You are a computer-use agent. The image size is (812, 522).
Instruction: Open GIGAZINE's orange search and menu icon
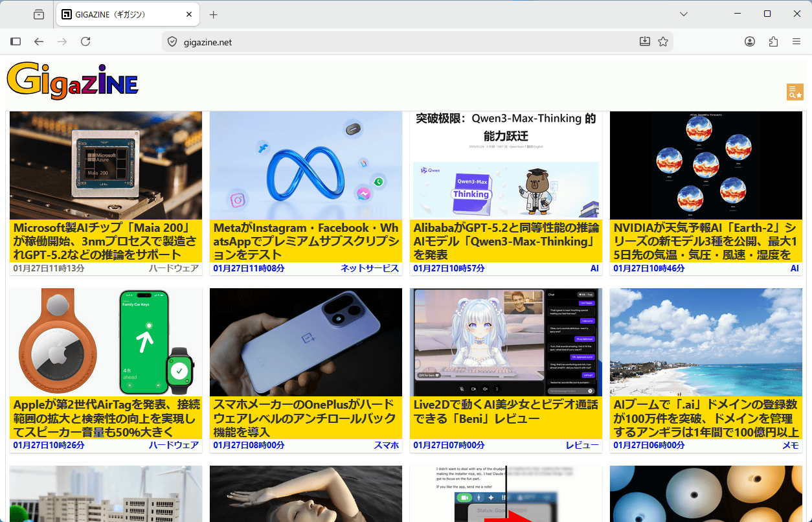click(795, 92)
